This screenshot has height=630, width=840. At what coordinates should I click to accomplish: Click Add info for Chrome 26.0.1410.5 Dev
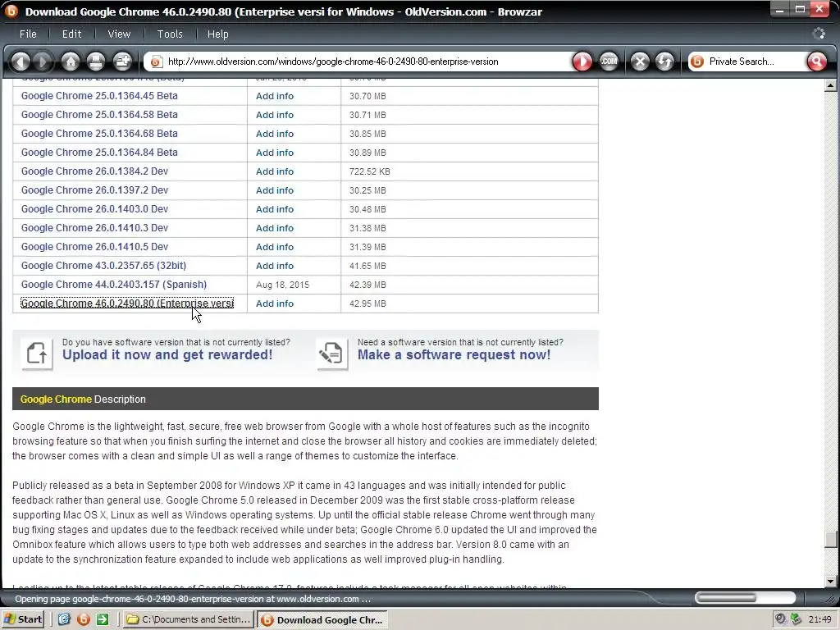[274, 247]
